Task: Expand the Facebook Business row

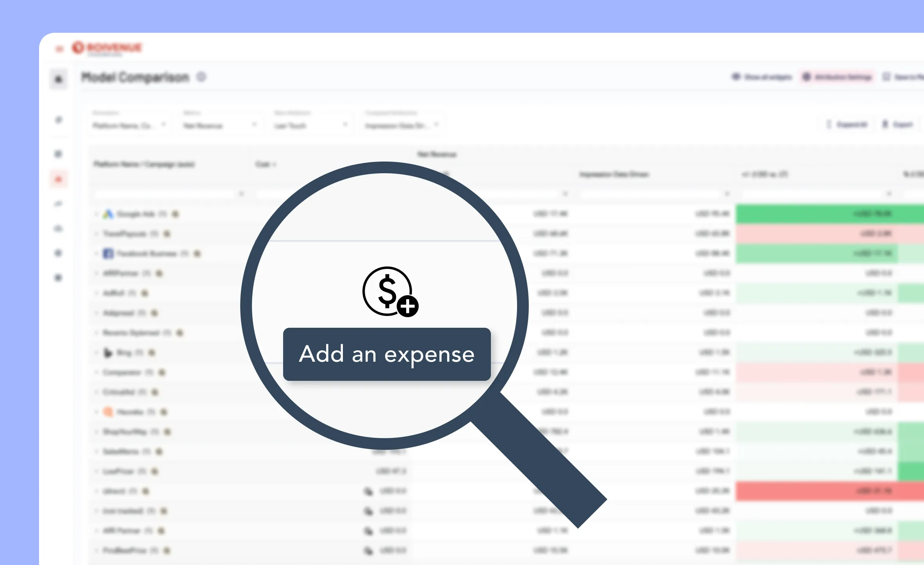Action: pos(96,254)
